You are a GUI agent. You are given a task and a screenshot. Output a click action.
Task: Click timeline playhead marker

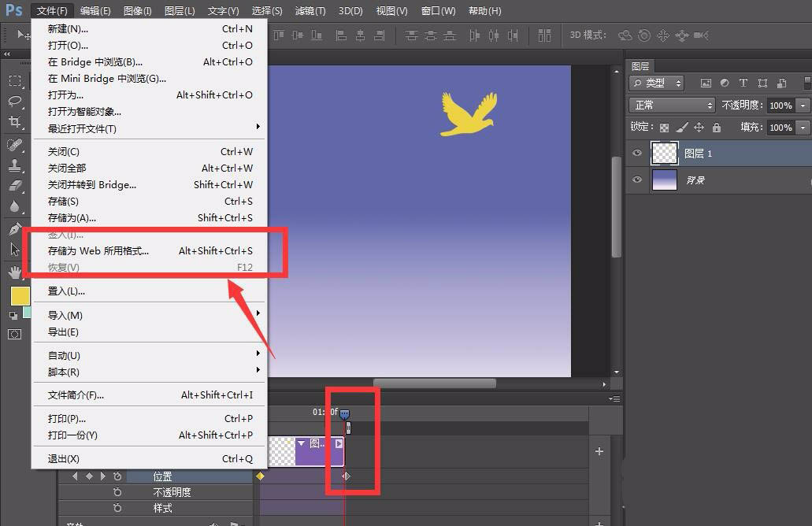point(344,413)
